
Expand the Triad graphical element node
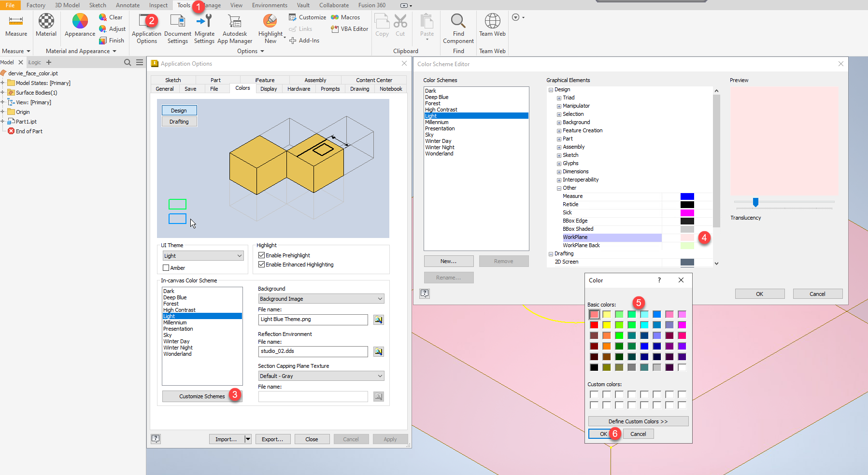pos(559,98)
